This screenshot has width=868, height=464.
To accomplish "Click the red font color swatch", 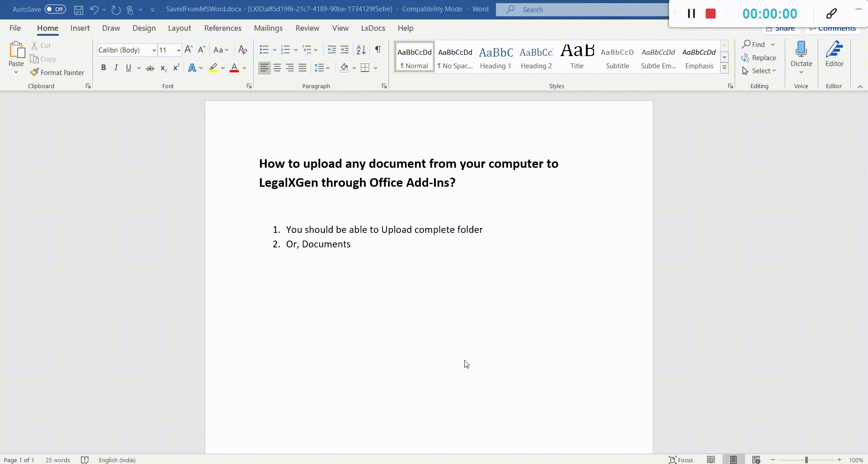I will [x=234, y=68].
